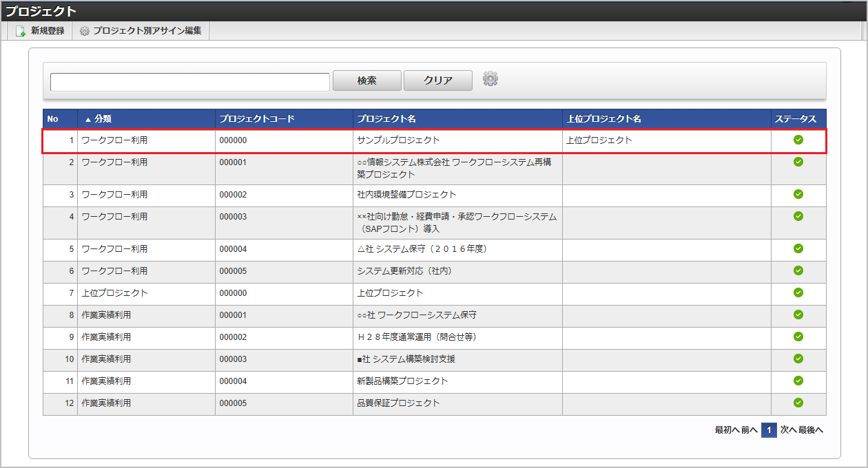Click green status check for サンプルプロジェクト row
The width and height of the screenshot is (868, 468).
click(x=798, y=140)
